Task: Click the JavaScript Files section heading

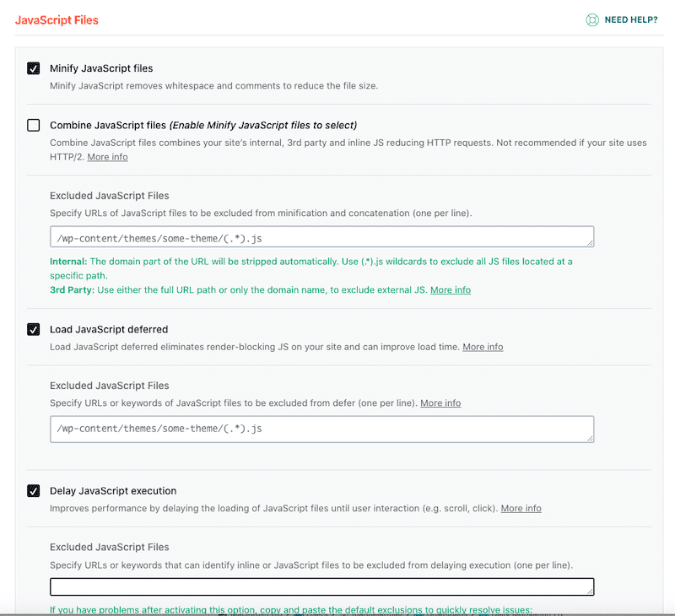Action: 56,19
